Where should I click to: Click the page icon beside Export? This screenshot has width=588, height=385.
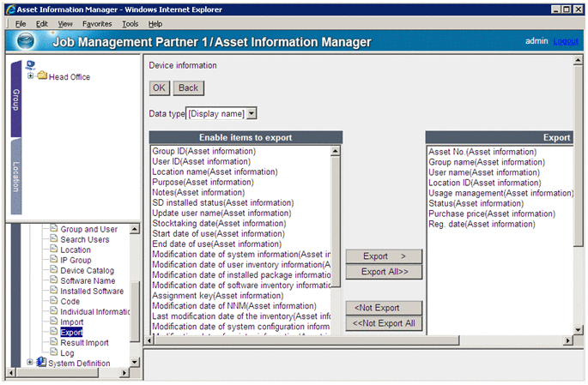[54, 332]
